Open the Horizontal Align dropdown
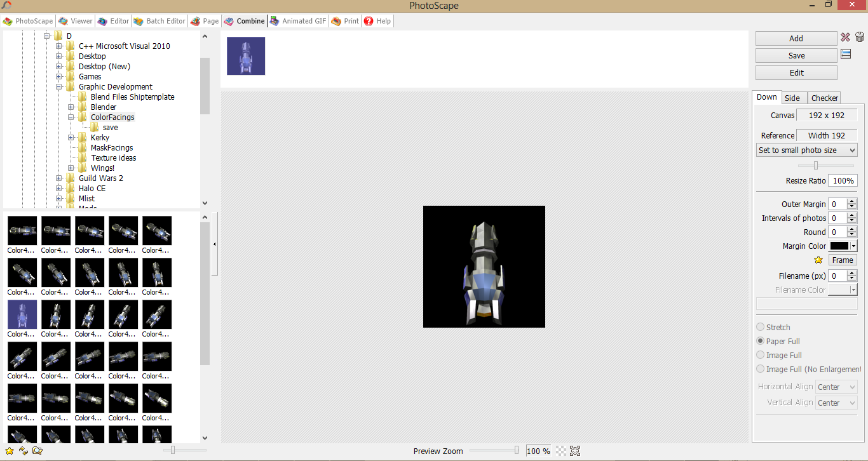868x461 pixels. 836,387
